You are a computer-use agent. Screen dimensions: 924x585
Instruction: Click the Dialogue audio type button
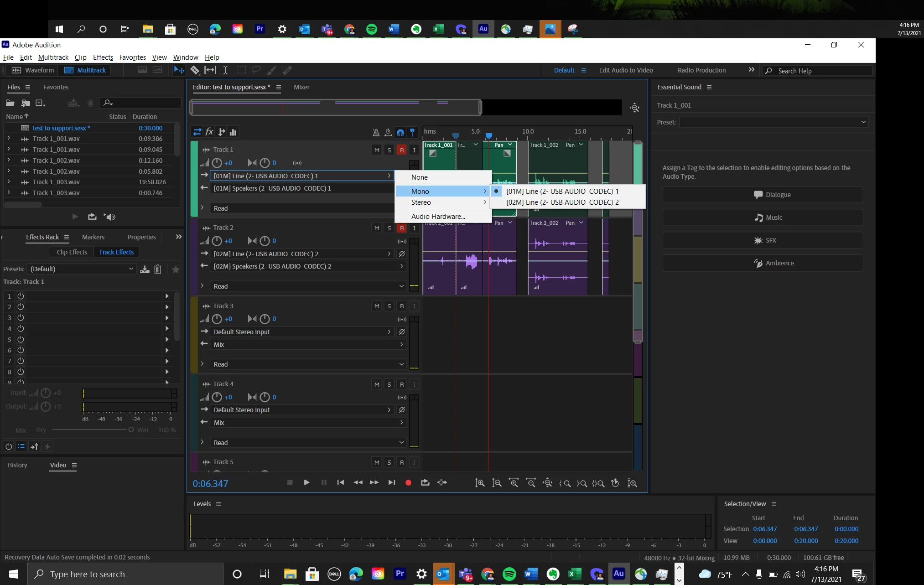coord(763,195)
